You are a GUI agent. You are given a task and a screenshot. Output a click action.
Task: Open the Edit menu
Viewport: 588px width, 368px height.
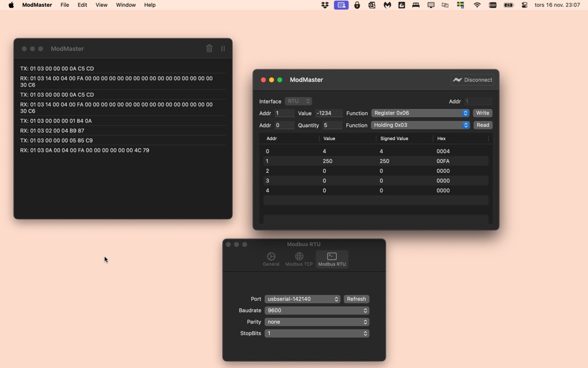click(82, 5)
